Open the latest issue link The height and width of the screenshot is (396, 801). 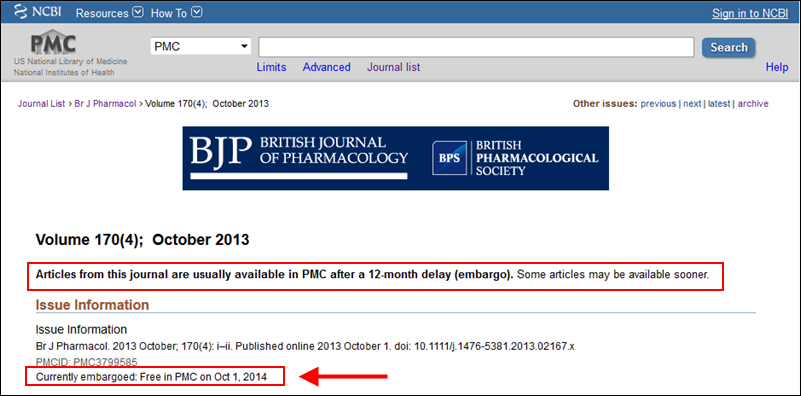pyautogui.click(x=719, y=104)
